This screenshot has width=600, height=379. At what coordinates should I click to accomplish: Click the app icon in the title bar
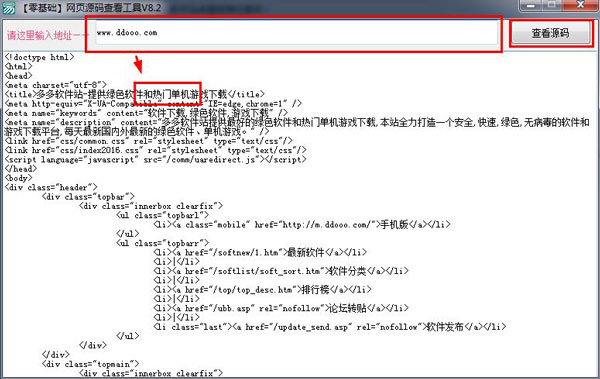8,8
